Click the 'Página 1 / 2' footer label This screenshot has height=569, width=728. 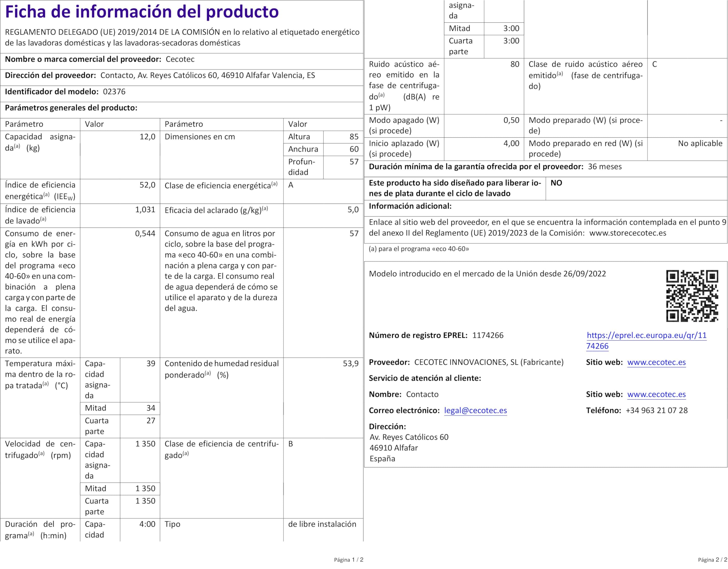pos(348,560)
